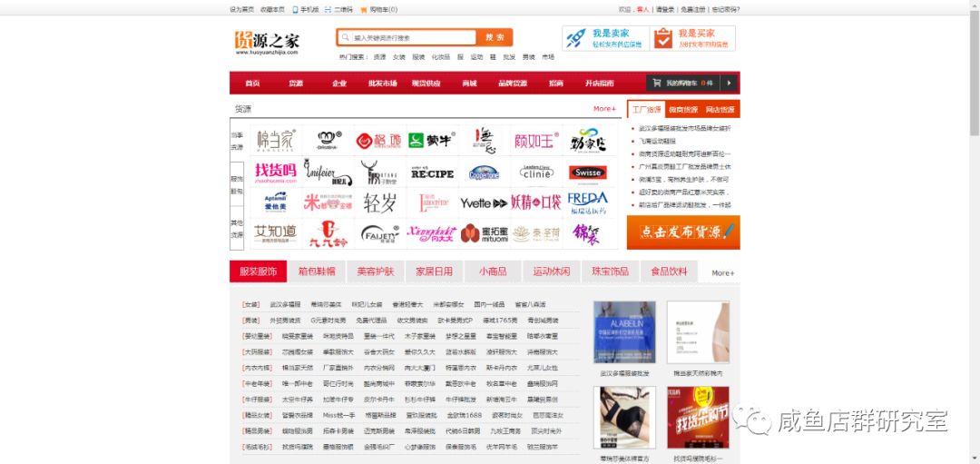Click the 免费注册 link
The image size is (980, 464).
pos(692,9)
